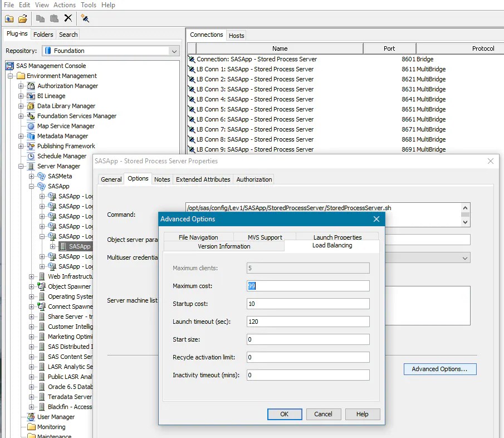
Task: Expand the Authorization Manager node
Action: [21, 86]
